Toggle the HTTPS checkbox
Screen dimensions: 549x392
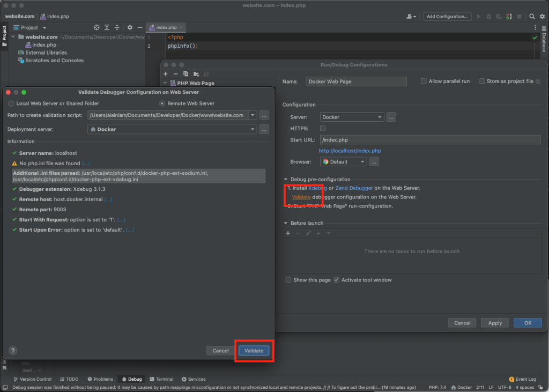point(323,129)
